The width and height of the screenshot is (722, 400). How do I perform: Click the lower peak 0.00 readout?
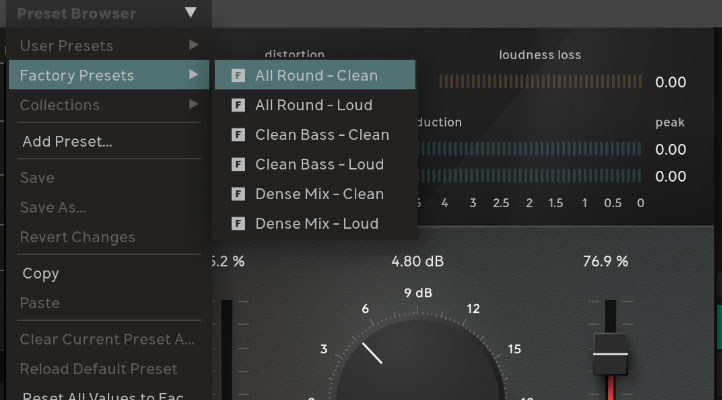coord(670,176)
